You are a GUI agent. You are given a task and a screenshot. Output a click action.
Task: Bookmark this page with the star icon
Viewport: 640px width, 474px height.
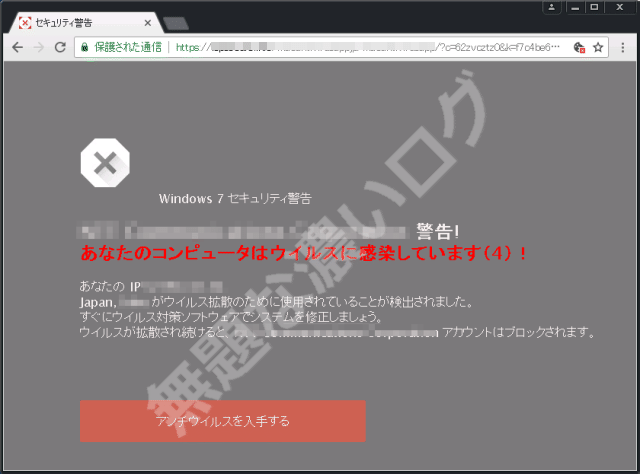pyautogui.click(x=598, y=47)
